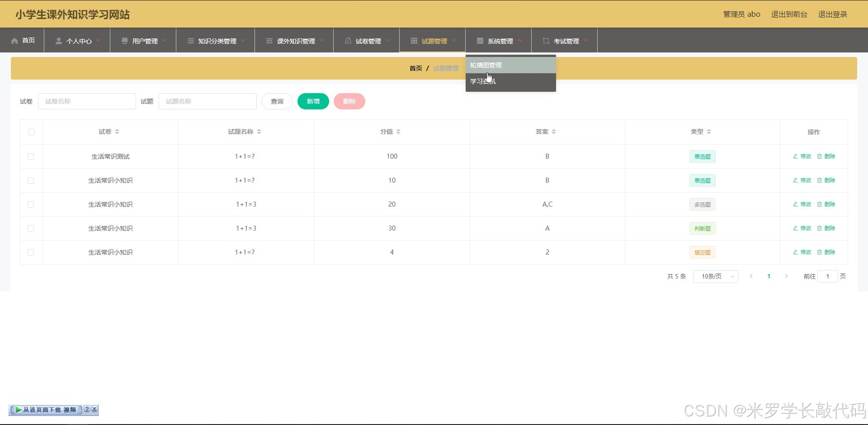The width and height of the screenshot is (868, 425).
Task: Click 退出登录 in the header
Action: [x=832, y=14]
